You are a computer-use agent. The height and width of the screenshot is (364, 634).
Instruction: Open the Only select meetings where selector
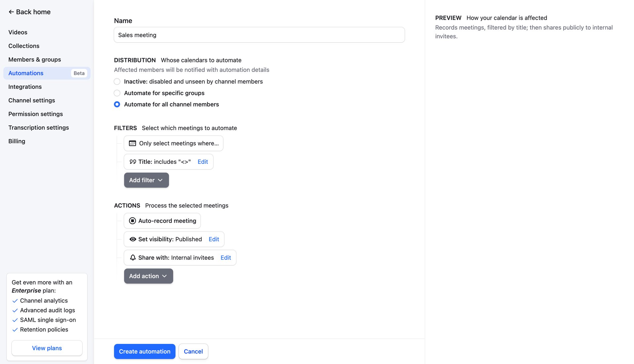point(173,143)
